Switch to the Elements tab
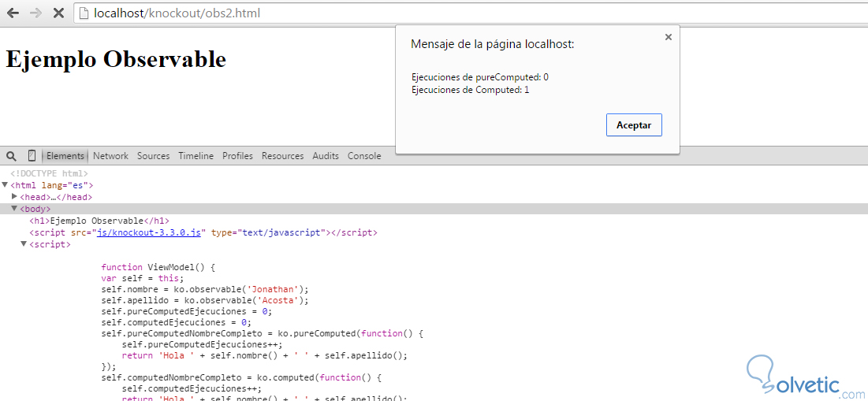Viewport: 868px width, 401px height. (65, 156)
